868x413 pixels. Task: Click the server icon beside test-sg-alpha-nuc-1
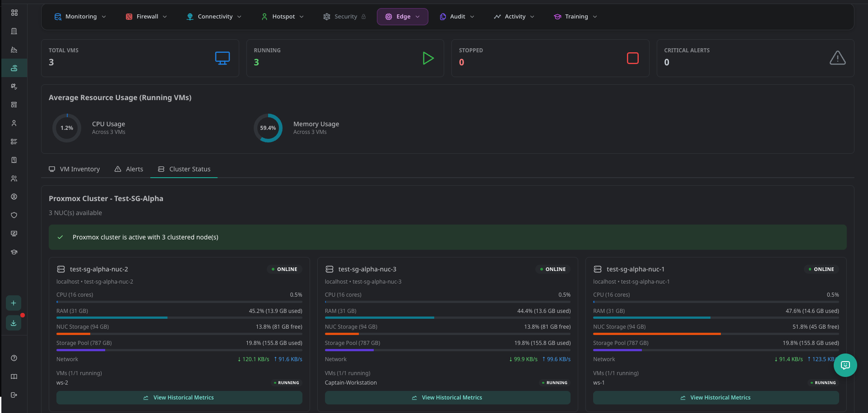click(598, 269)
